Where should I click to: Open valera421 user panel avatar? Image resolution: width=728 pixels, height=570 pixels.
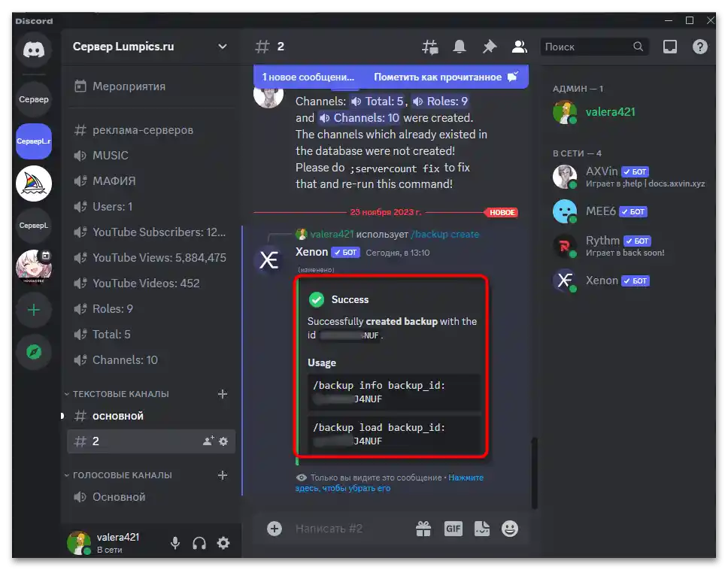click(x=79, y=543)
